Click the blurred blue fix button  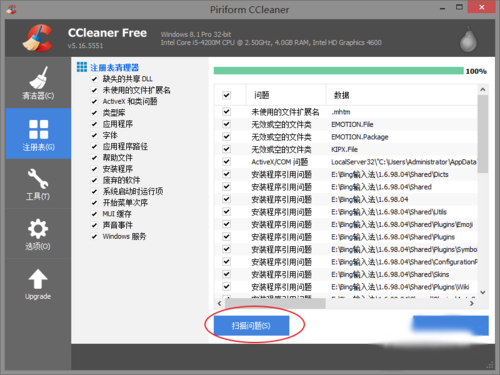(450, 325)
